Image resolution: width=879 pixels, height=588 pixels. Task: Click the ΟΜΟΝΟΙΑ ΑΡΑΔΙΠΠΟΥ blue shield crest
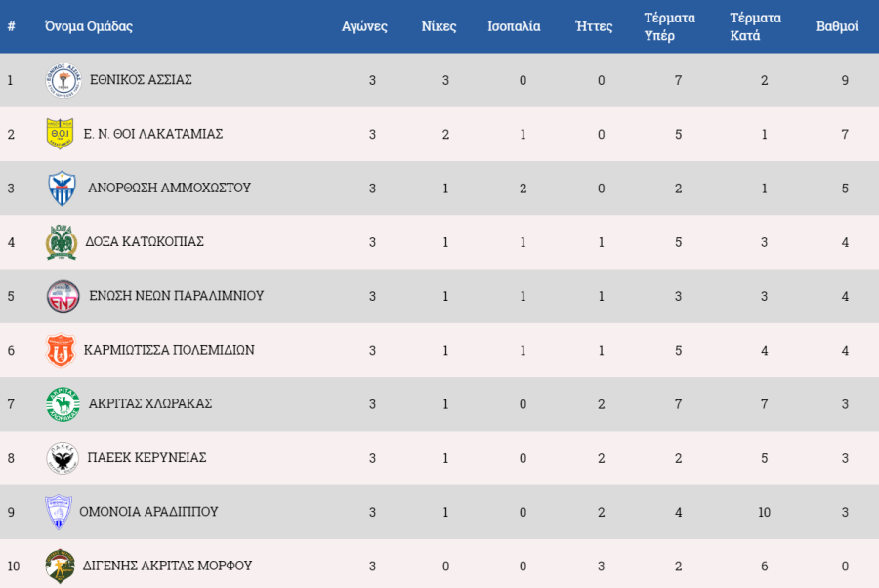(59, 512)
